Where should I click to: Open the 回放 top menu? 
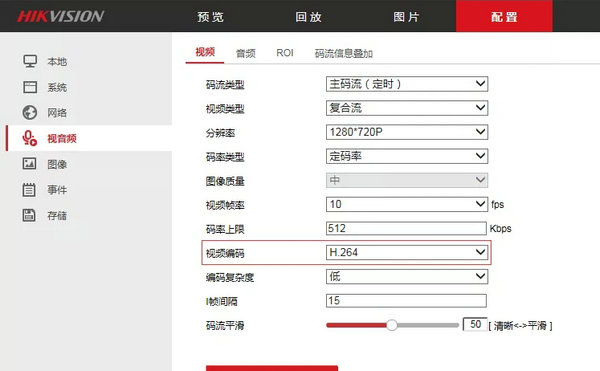pyautogui.click(x=308, y=17)
